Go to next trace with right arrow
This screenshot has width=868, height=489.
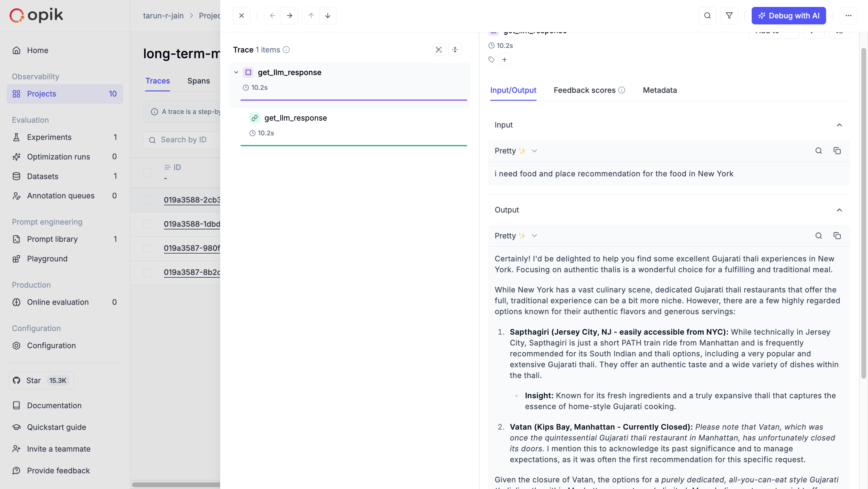point(289,15)
